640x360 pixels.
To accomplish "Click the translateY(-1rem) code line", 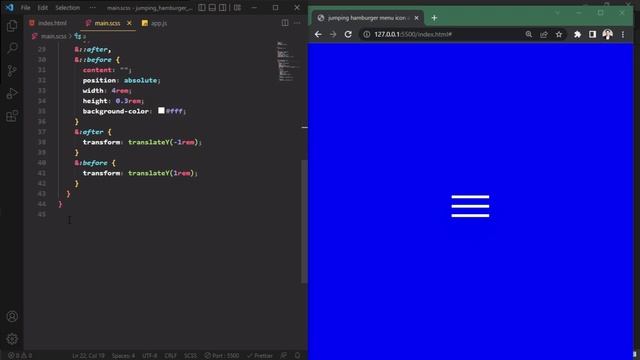I will tap(142, 142).
